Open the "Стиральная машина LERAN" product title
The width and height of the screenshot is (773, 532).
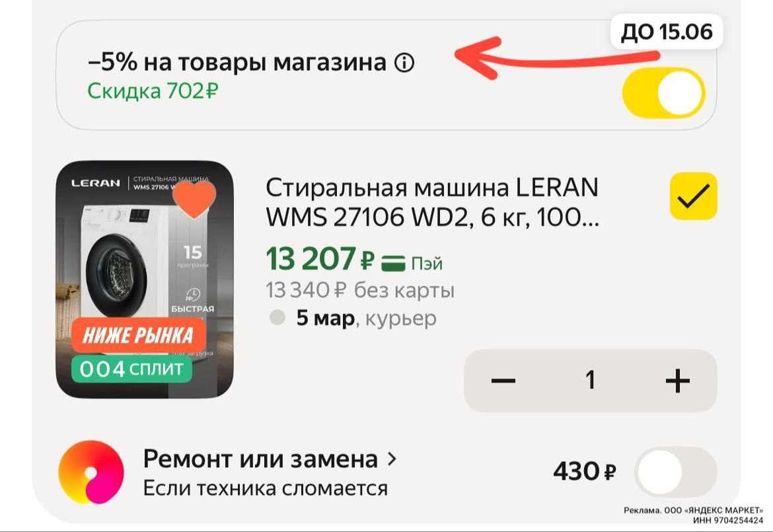(432, 202)
